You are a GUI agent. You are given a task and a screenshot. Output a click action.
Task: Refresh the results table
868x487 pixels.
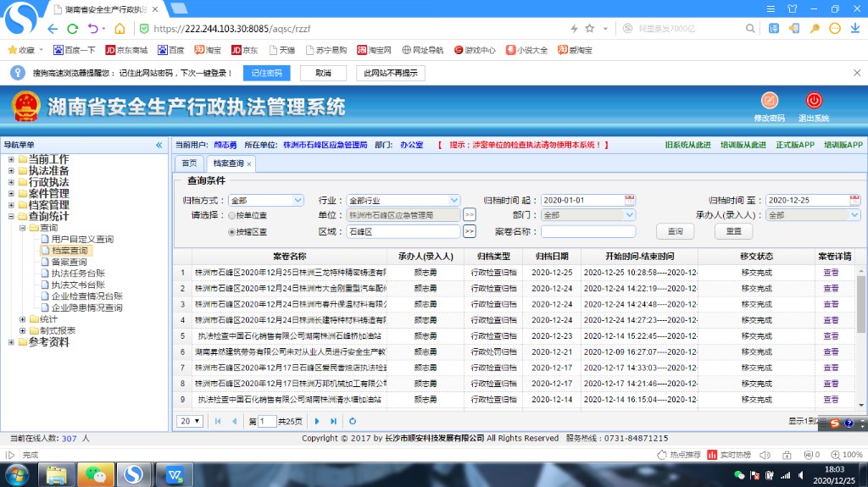353,421
